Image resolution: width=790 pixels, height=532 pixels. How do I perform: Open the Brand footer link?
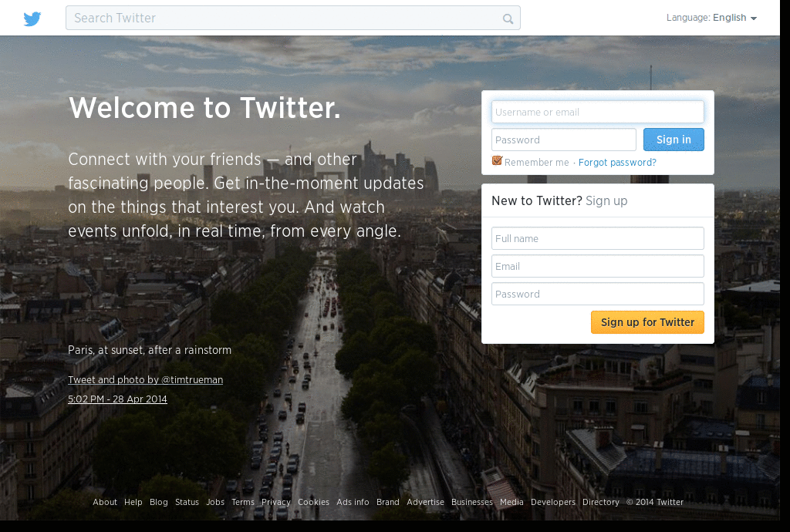pyautogui.click(x=388, y=502)
